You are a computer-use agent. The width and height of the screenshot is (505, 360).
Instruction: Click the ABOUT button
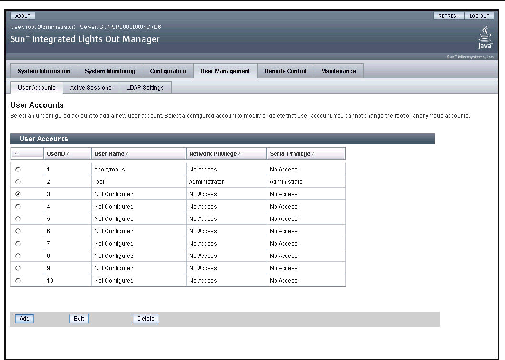(23, 16)
